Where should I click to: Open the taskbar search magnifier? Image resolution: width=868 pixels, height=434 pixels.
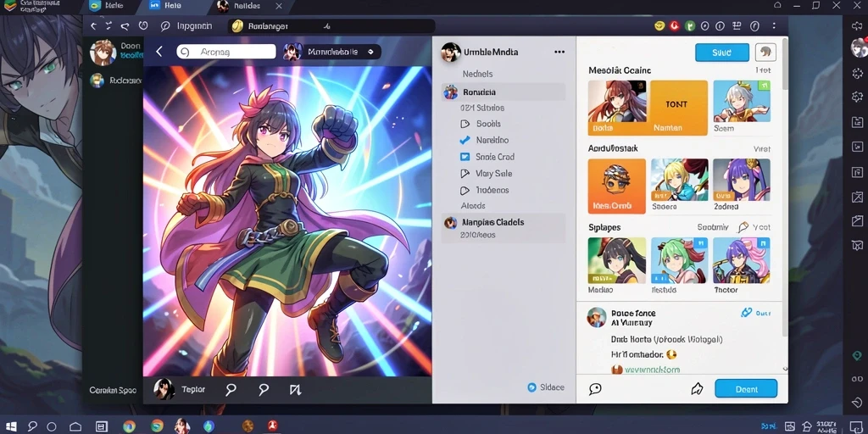32,426
